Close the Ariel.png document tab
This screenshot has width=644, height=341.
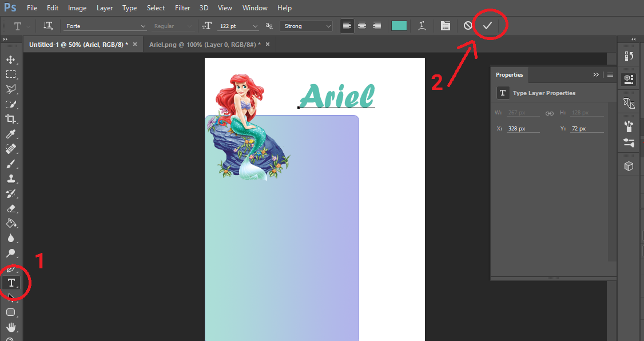pyautogui.click(x=268, y=44)
